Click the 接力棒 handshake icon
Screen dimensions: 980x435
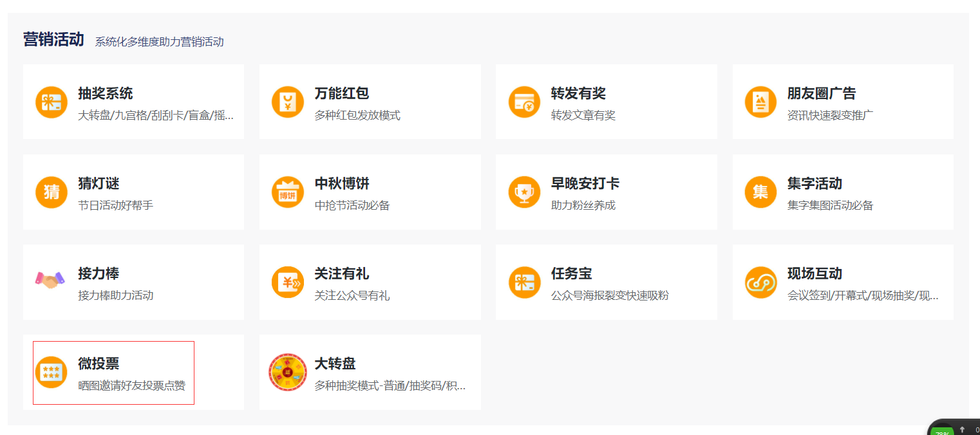[51, 281]
